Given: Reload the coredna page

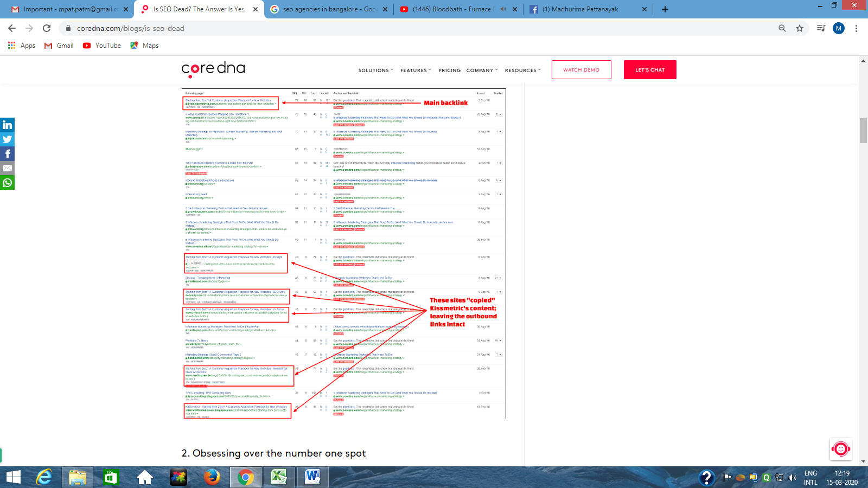Looking at the screenshot, I should point(47,28).
